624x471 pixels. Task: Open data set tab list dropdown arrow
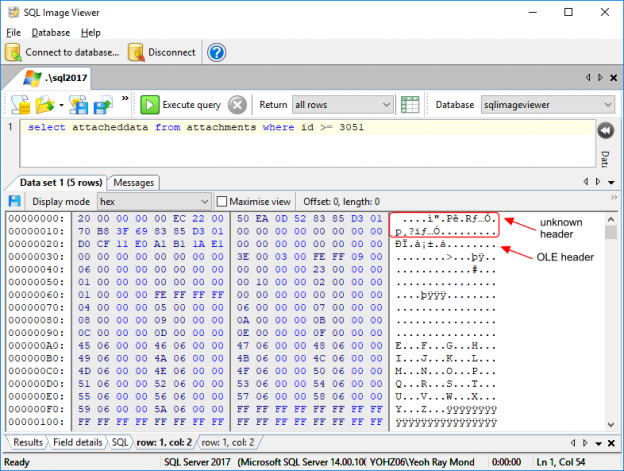[x=611, y=183]
